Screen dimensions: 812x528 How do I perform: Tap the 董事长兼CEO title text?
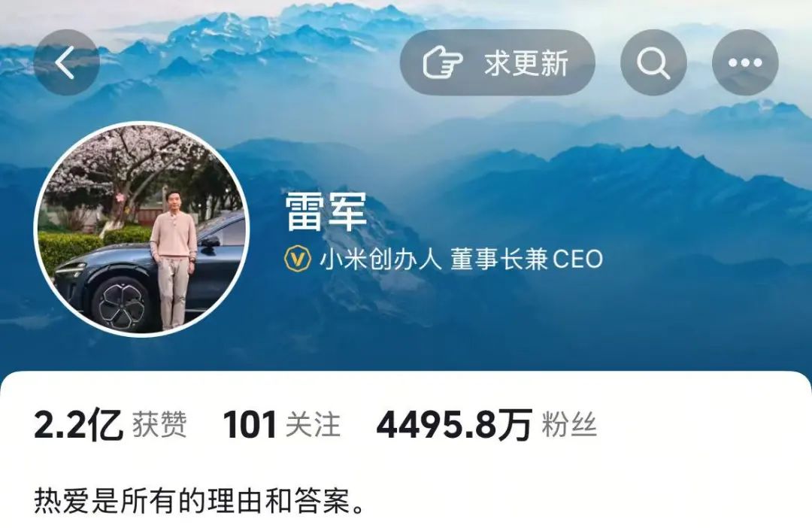point(526,259)
